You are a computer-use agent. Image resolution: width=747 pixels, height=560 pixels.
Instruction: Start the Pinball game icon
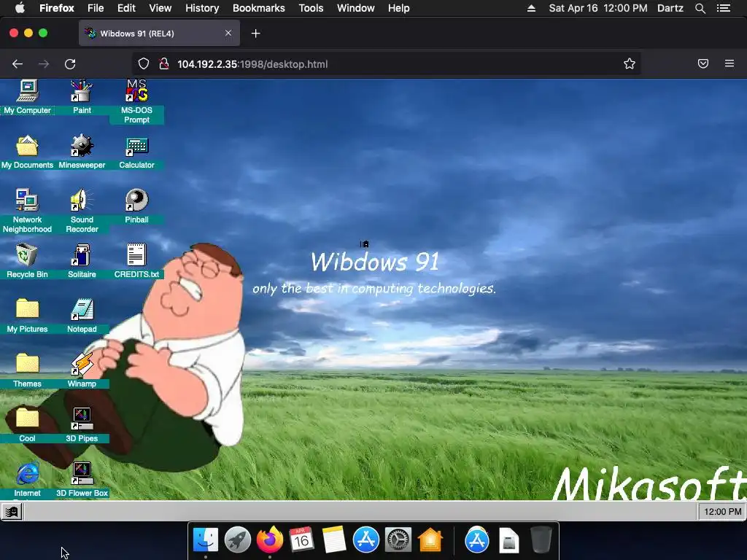[x=136, y=206]
